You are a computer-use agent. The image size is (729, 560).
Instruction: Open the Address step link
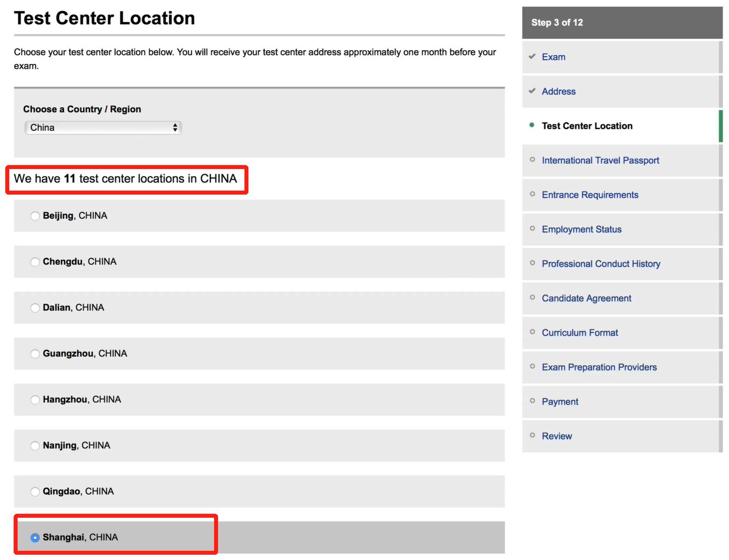pyautogui.click(x=558, y=92)
